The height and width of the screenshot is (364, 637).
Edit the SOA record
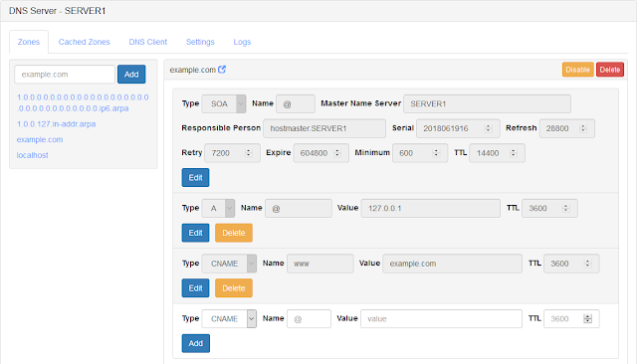click(x=195, y=178)
